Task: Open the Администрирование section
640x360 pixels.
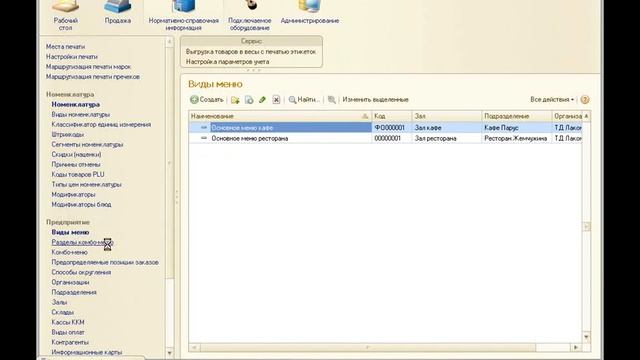Action: (310, 12)
